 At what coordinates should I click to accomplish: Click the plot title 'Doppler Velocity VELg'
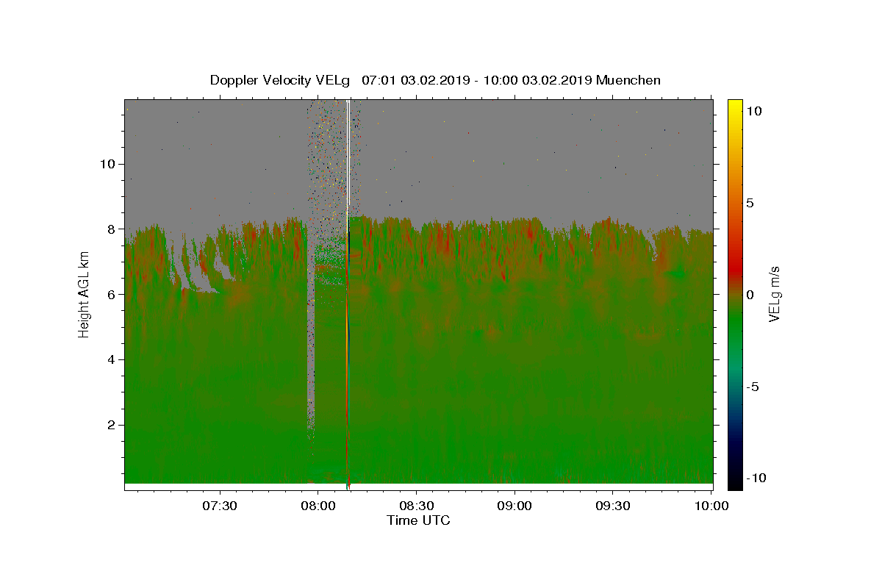(x=279, y=80)
